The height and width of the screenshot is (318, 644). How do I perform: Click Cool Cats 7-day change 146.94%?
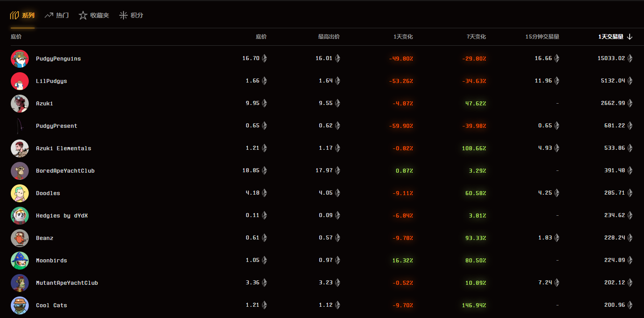pyautogui.click(x=474, y=305)
